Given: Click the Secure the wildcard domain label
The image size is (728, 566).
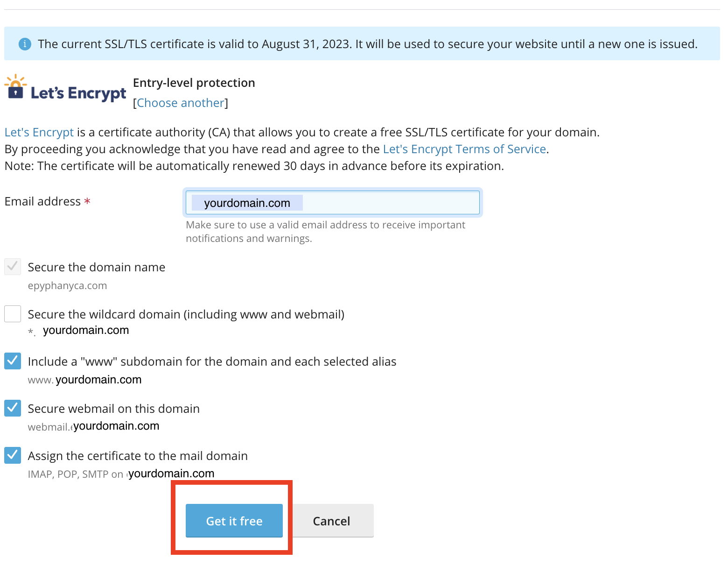Looking at the screenshot, I should (186, 314).
